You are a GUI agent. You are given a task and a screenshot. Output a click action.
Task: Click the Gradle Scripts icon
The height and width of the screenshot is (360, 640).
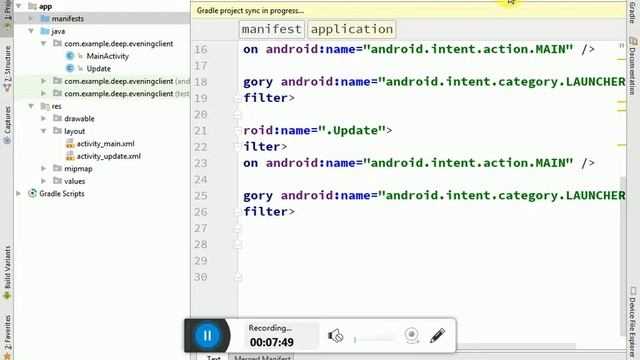(32, 193)
